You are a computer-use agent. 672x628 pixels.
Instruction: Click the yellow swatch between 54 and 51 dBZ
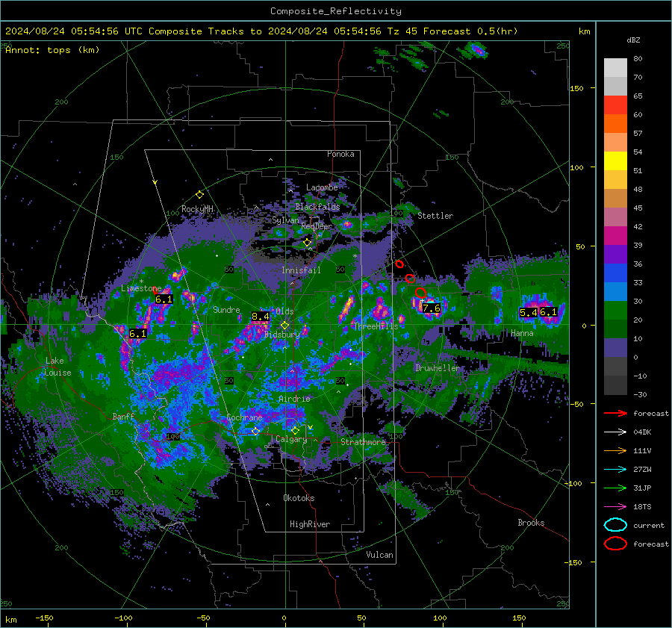[615, 161]
